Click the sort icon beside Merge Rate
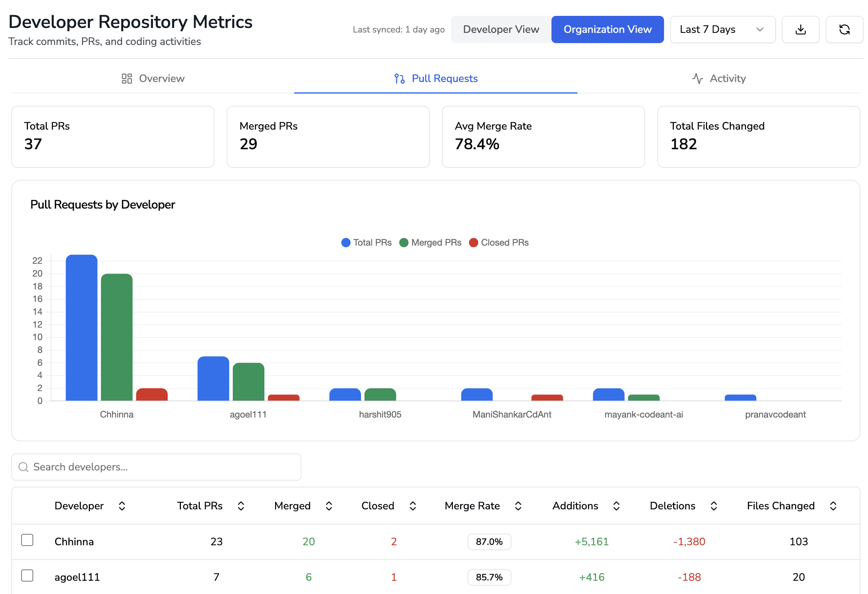This screenshot has height=594, width=868. pos(518,506)
